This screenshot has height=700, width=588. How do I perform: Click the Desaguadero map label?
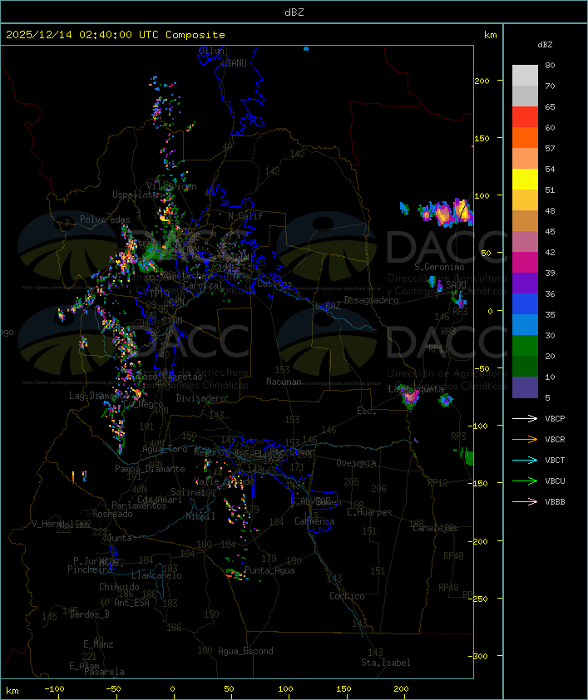[x=371, y=300]
